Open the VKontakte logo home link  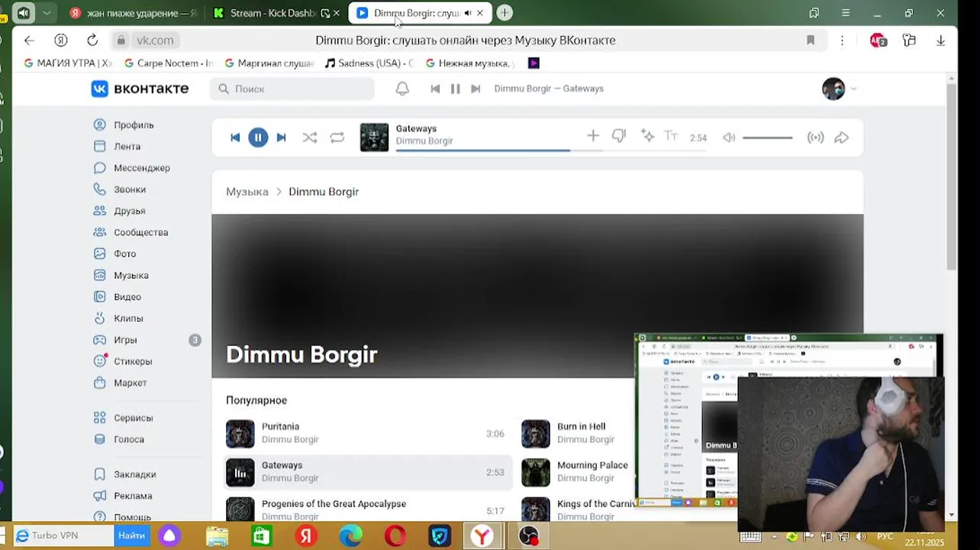[x=140, y=89]
